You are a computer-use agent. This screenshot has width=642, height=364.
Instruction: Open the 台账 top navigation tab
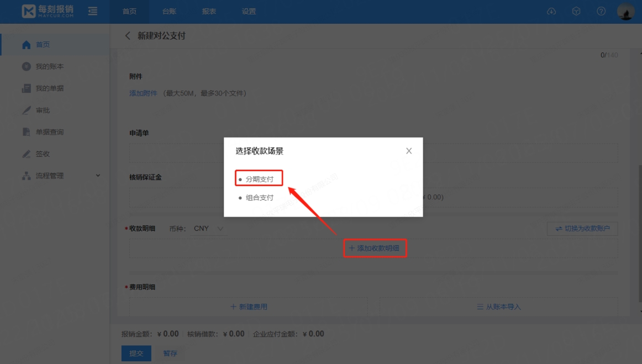169,12
